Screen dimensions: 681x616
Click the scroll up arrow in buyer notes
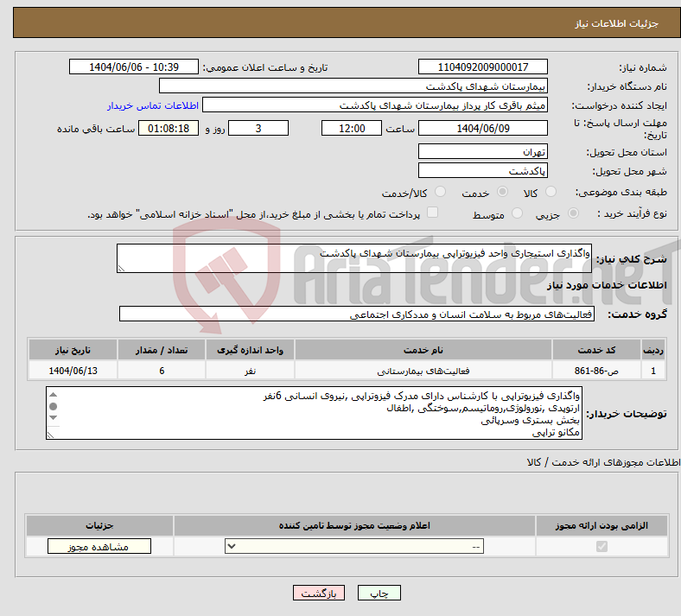coord(53,395)
